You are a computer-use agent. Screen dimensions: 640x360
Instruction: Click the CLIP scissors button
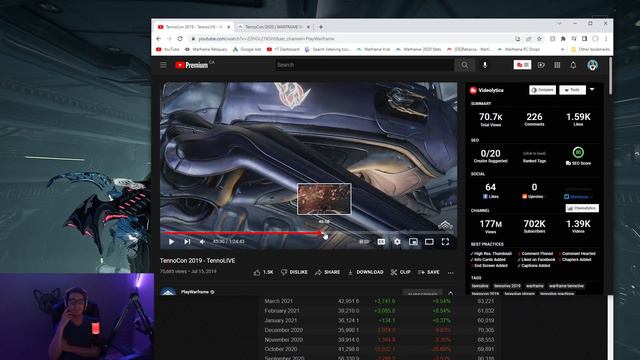click(400, 272)
